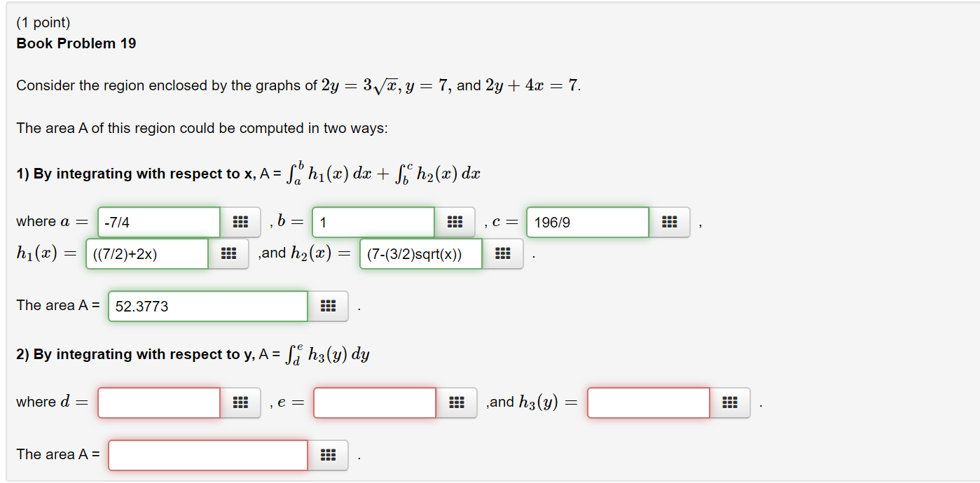Select the h2(x) field containing (7-(3/2)sqrt(x))

420,254
